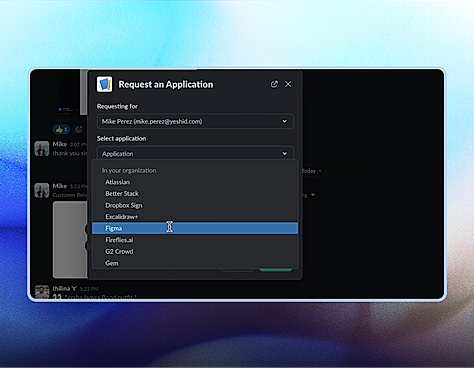The image size is (474, 368).
Task: Select Fireflies.ai from the list
Action: click(x=195, y=240)
